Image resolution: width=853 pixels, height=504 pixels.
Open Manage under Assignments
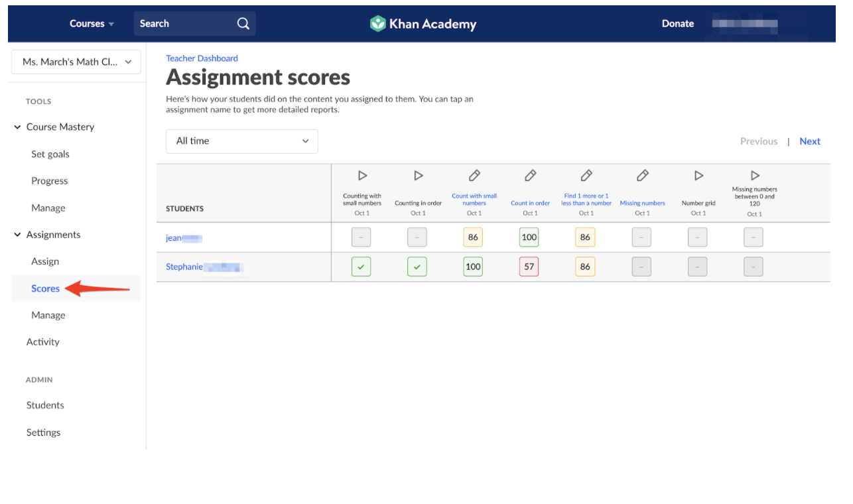(48, 316)
